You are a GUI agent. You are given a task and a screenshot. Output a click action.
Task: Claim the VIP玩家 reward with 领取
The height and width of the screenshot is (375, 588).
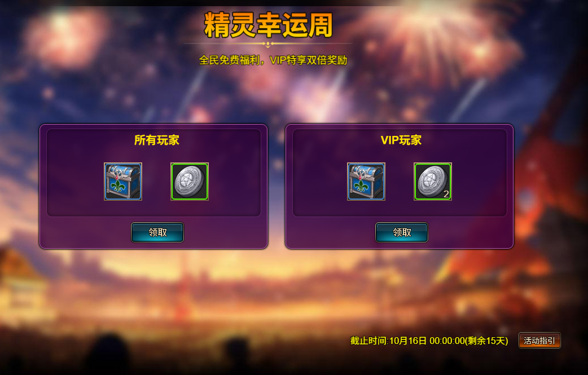pyautogui.click(x=402, y=232)
